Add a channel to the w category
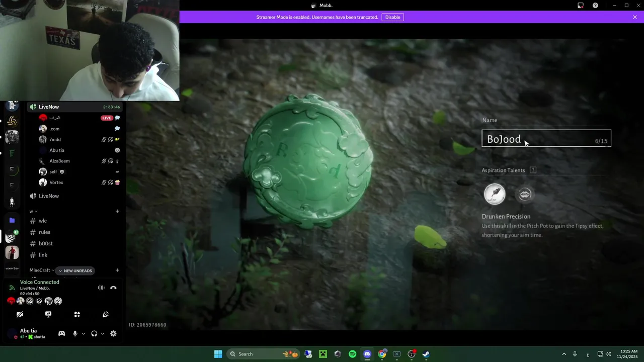Viewport: 644px width, 362px height. [117, 211]
